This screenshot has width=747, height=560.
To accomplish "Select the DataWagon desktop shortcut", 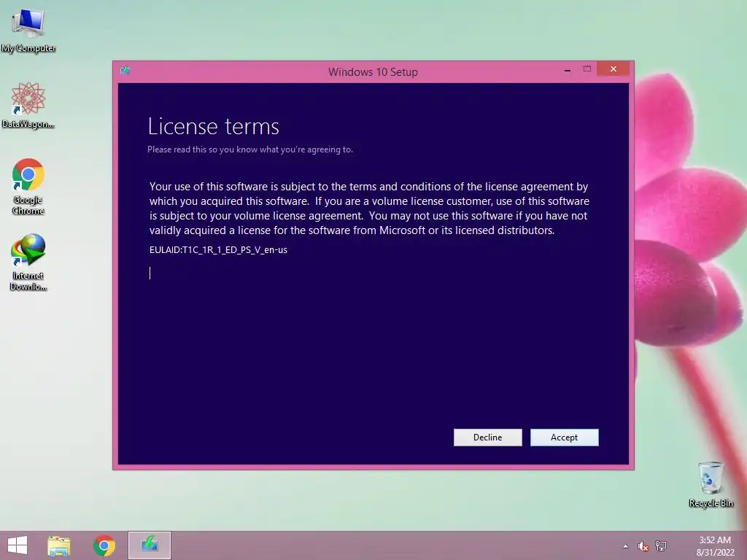I will click(x=28, y=105).
